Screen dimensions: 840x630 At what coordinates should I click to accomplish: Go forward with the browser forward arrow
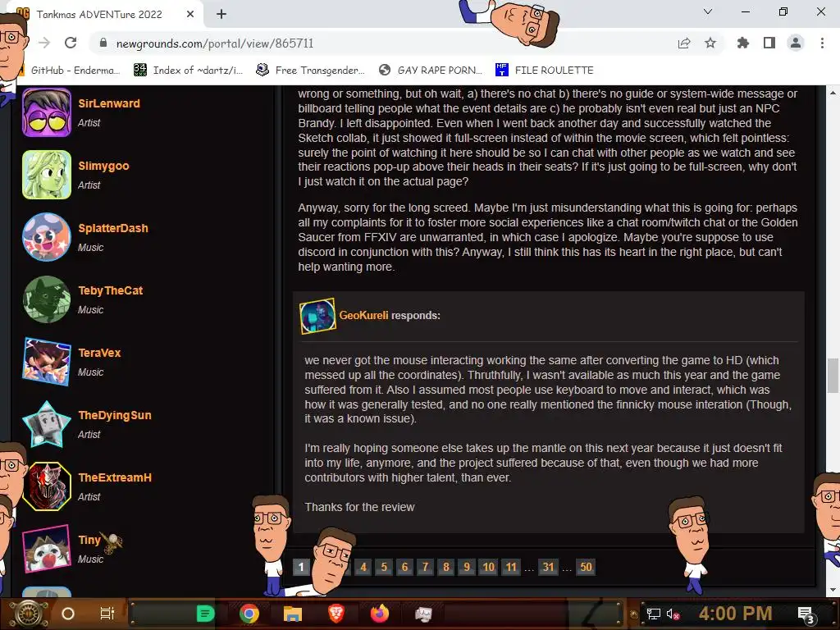click(44, 43)
